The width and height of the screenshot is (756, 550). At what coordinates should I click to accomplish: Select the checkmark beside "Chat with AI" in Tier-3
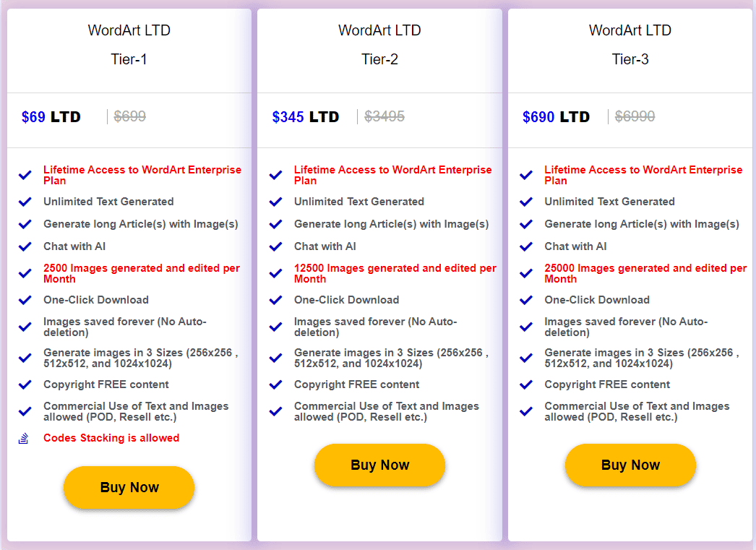pyautogui.click(x=525, y=246)
